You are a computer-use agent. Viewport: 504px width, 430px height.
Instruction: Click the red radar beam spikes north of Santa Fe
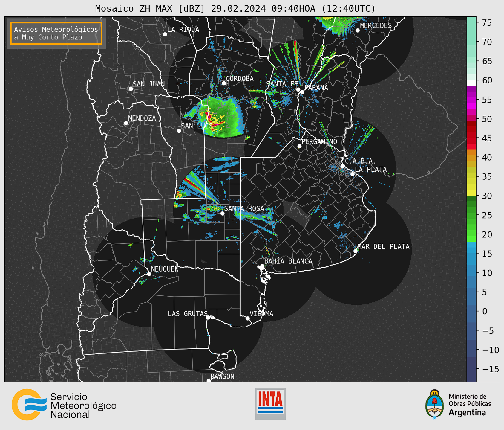click(296, 60)
